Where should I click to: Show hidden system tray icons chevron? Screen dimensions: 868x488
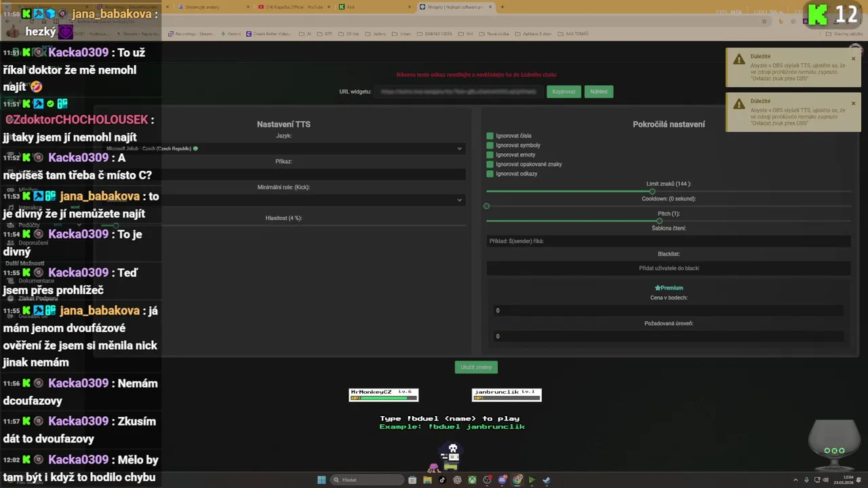[796, 480]
